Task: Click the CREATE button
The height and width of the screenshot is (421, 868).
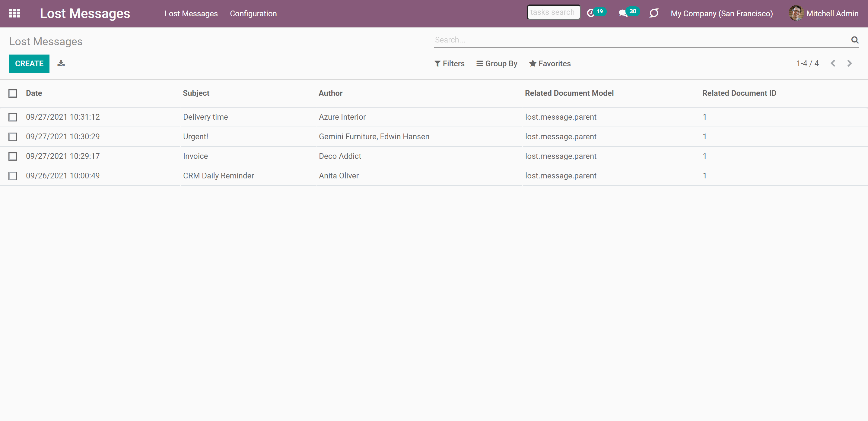Action: 29,64
